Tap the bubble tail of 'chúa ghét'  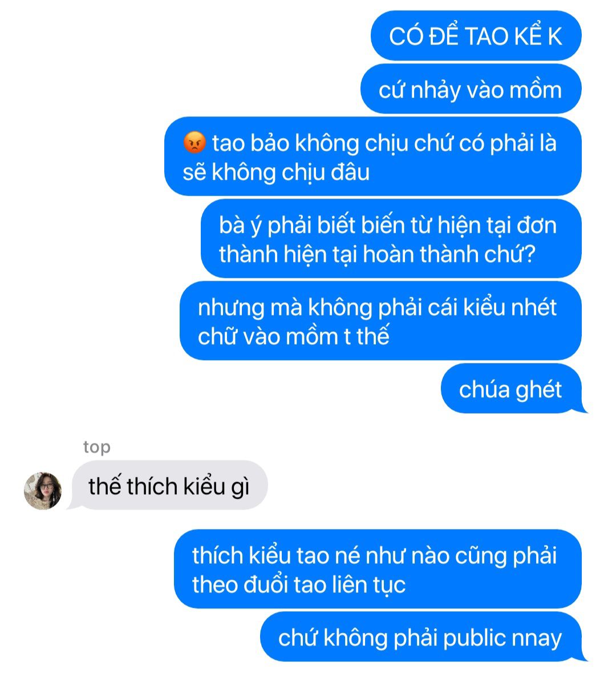[x=582, y=409]
